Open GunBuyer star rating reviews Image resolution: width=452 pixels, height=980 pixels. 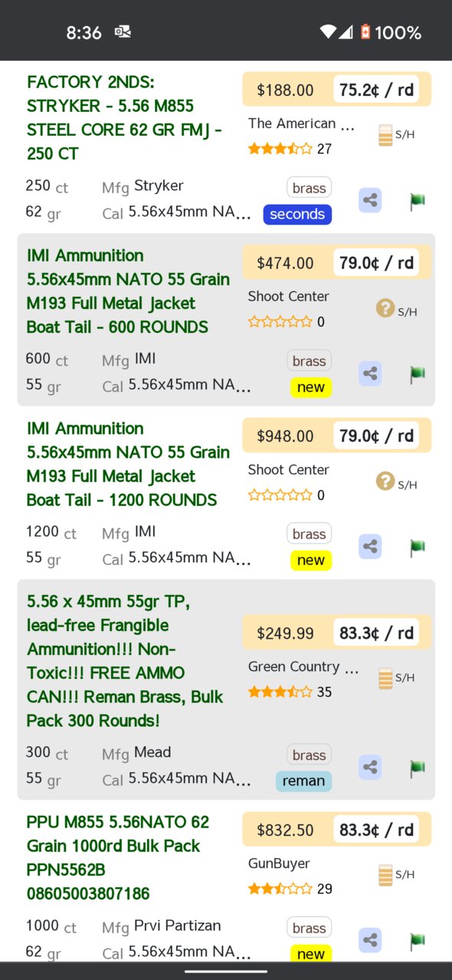coord(280,889)
